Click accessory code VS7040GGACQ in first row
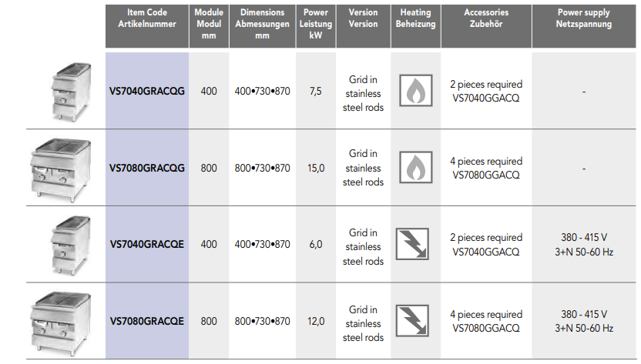The image size is (641, 364). [486, 99]
